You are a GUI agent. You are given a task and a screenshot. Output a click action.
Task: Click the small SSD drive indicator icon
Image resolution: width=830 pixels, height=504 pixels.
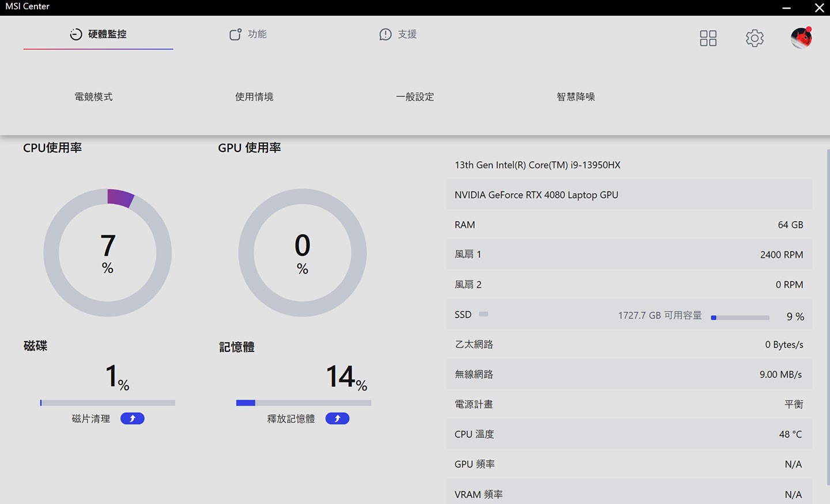484,314
